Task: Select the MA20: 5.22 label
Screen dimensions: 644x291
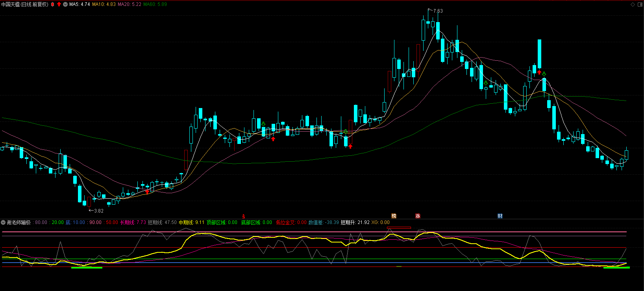Action: 130,4
